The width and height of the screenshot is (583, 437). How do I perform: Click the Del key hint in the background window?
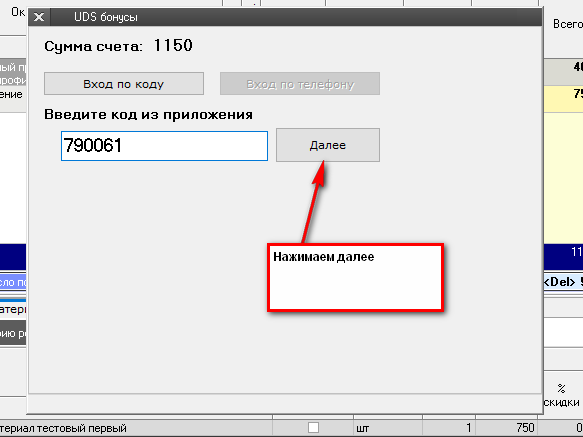click(559, 282)
